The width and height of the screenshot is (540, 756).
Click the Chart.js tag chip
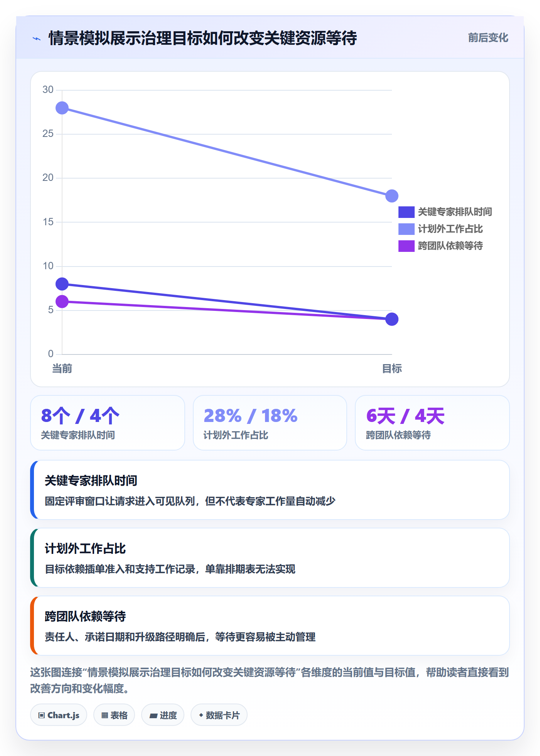(59, 715)
